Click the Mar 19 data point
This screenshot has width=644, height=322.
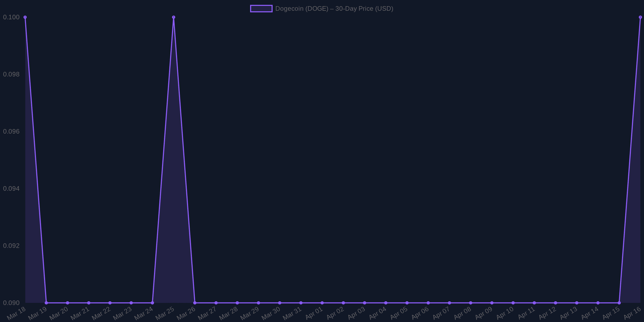tap(46, 303)
